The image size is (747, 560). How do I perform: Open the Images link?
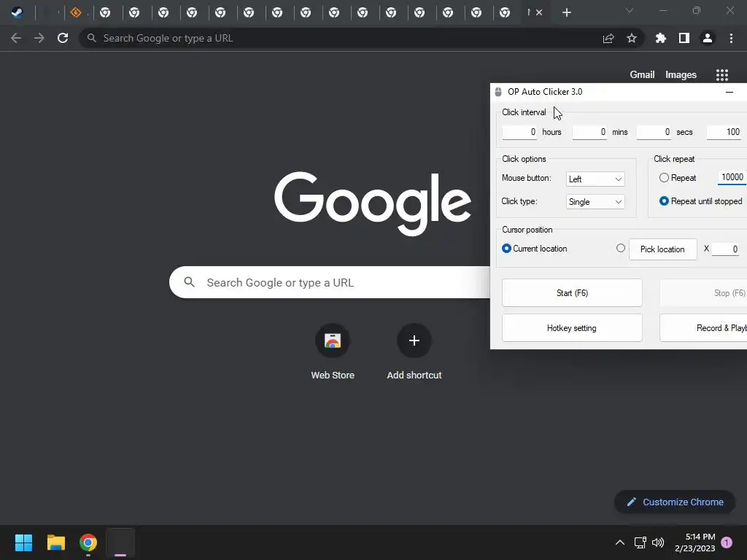pos(681,75)
